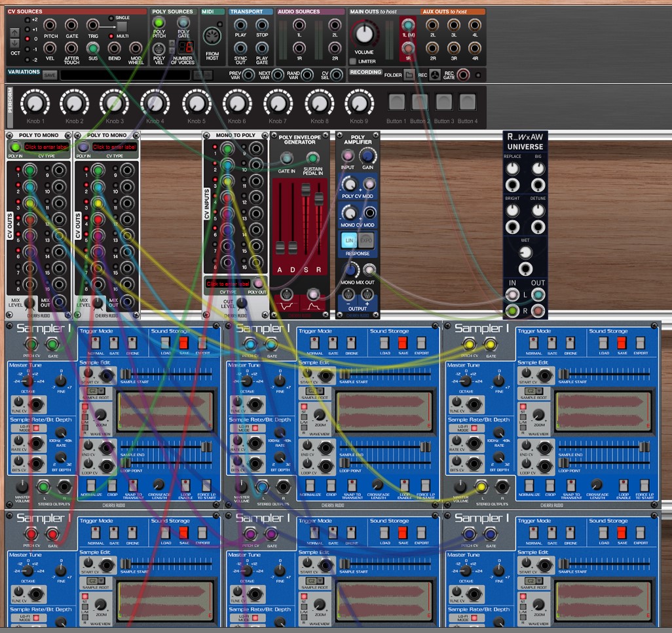Click the BEND jack in CV Sources
The height and width of the screenshot is (633, 672).
pyautogui.click(x=114, y=48)
